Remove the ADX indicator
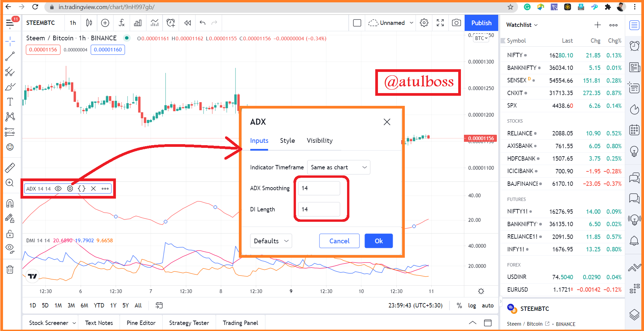This screenshot has width=644, height=331. point(93,189)
